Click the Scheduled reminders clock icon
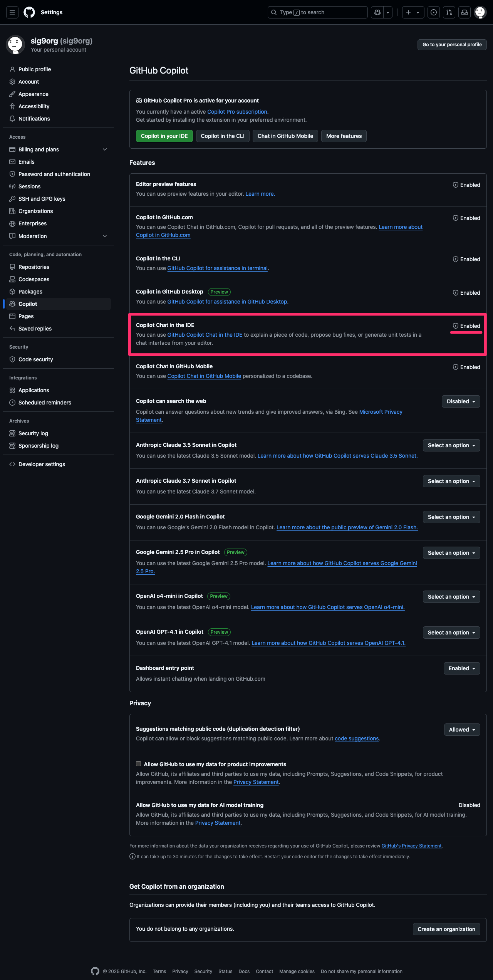 tap(12, 403)
